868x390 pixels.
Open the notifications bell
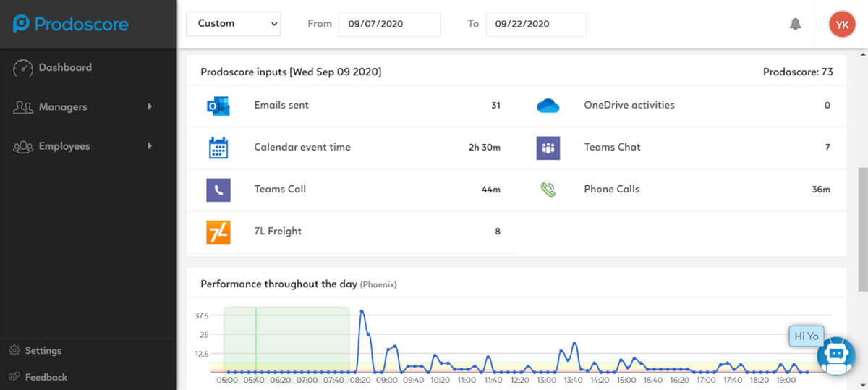coord(795,24)
